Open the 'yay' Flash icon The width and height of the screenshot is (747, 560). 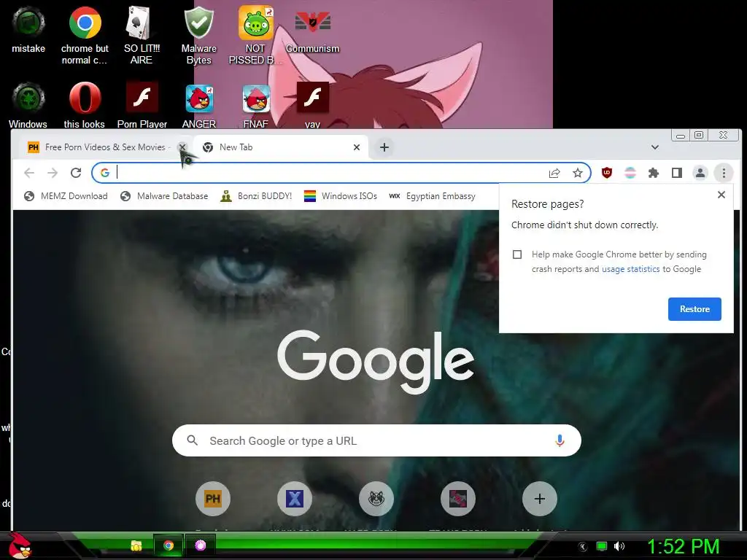(312, 105)
